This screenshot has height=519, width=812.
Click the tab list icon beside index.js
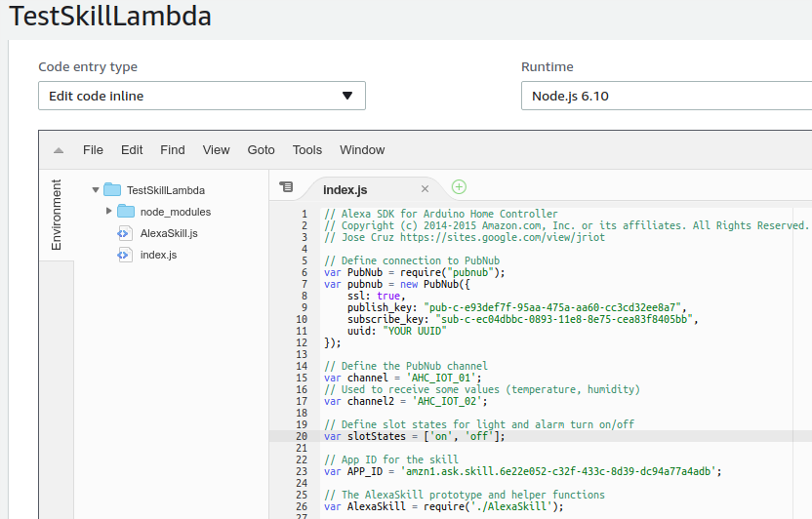286,187
